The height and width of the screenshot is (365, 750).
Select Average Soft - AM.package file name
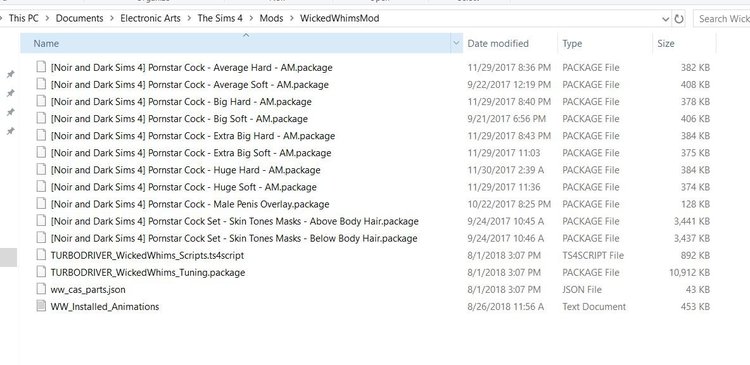click(x=189, y=85)
